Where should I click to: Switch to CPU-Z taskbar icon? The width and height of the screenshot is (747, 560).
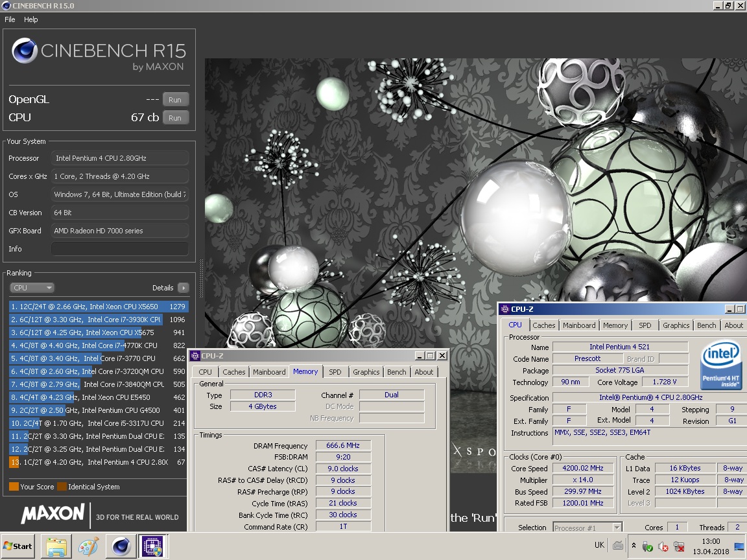click(153, 546)
